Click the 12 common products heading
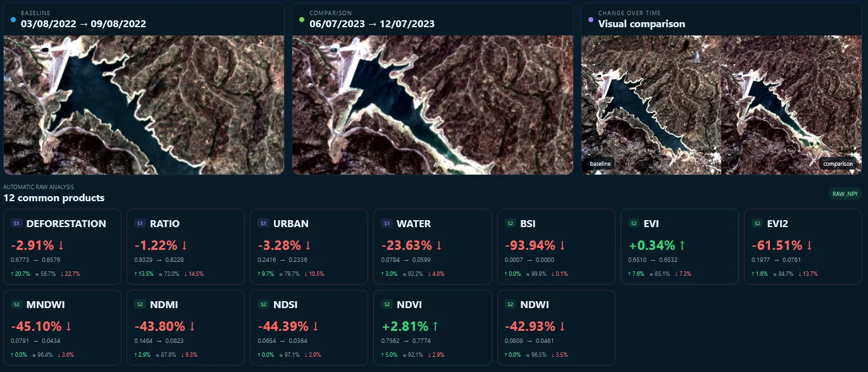The image size is (868, 372). point(54,198)
